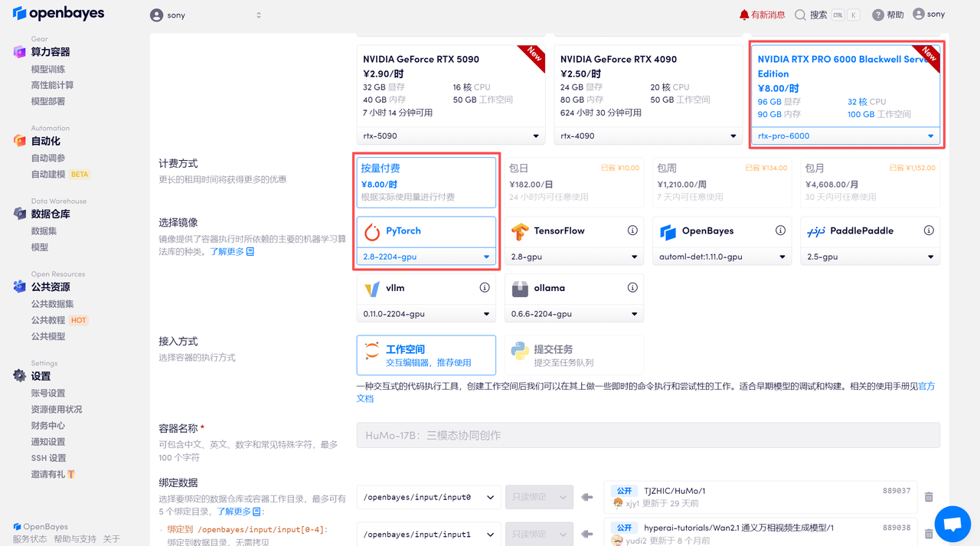Open the chat support bubble
980x546 pixels.
(x=952, y=525)
